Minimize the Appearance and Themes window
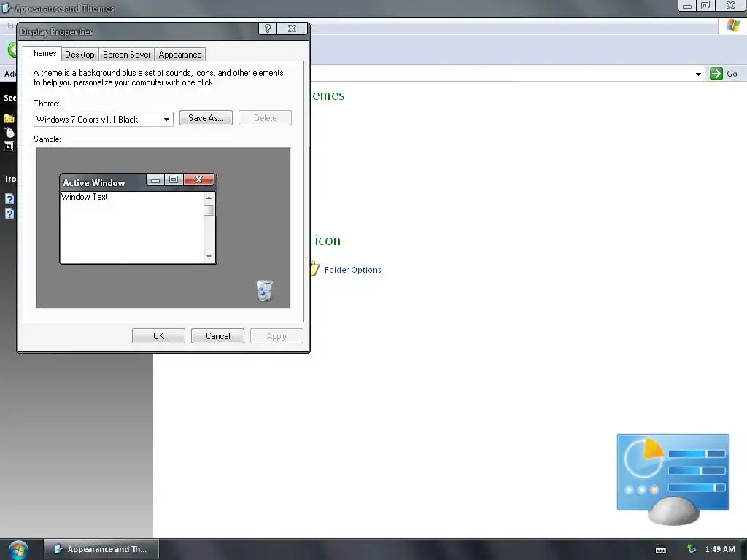The height and width of the screenshot is (560, 747). (x=687, y=6)
